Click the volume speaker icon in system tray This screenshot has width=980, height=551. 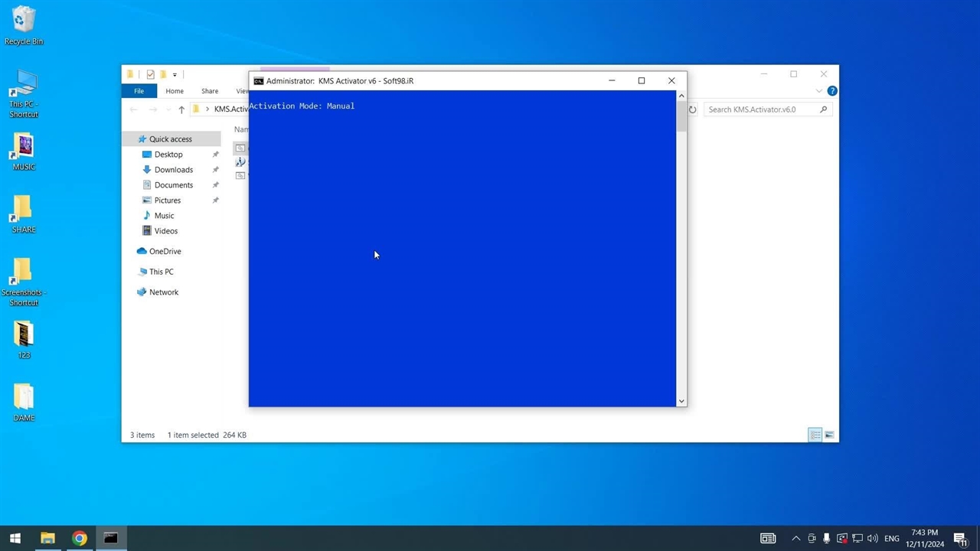[872, 538]
